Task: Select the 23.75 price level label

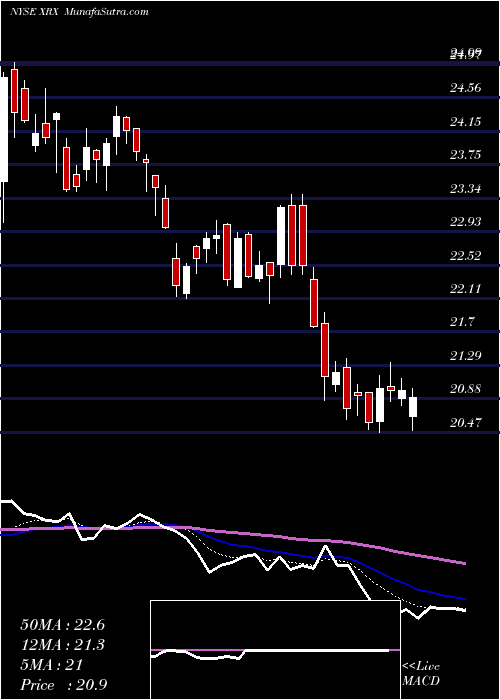Action: click(x=466, y=155)
